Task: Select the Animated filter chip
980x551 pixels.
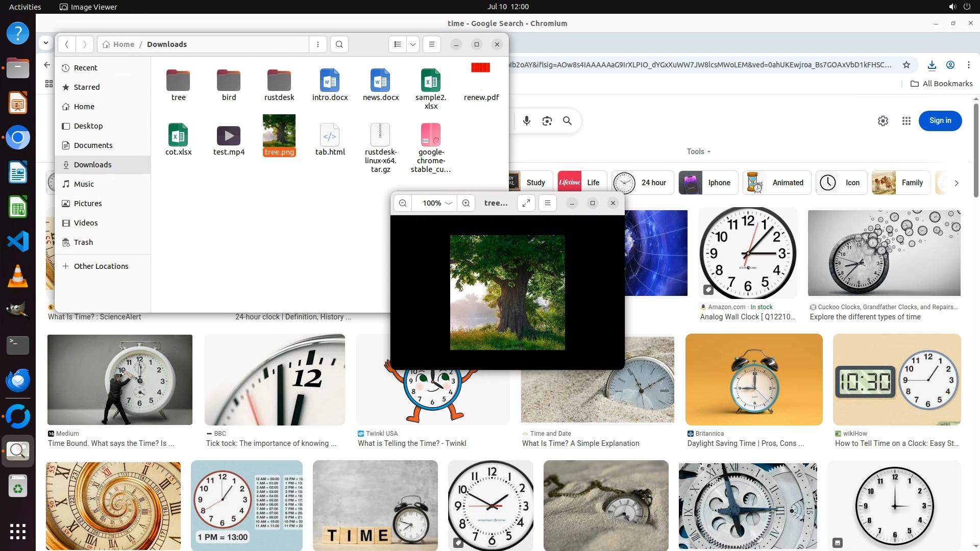Action: [x=777, y=183]
